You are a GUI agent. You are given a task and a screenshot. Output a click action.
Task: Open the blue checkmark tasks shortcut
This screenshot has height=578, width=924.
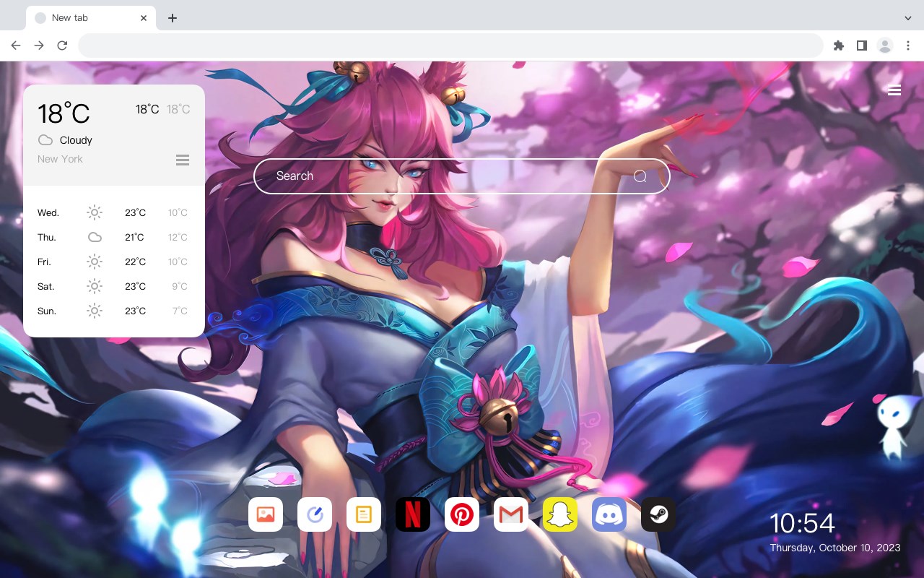click(315, 514)
